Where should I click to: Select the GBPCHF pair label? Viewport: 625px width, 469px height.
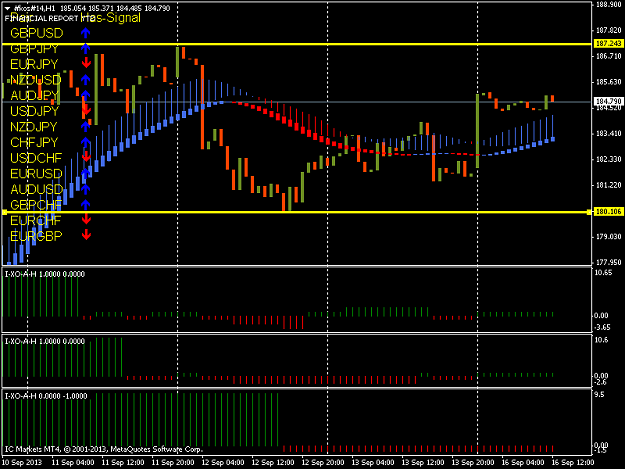point(36,205)
